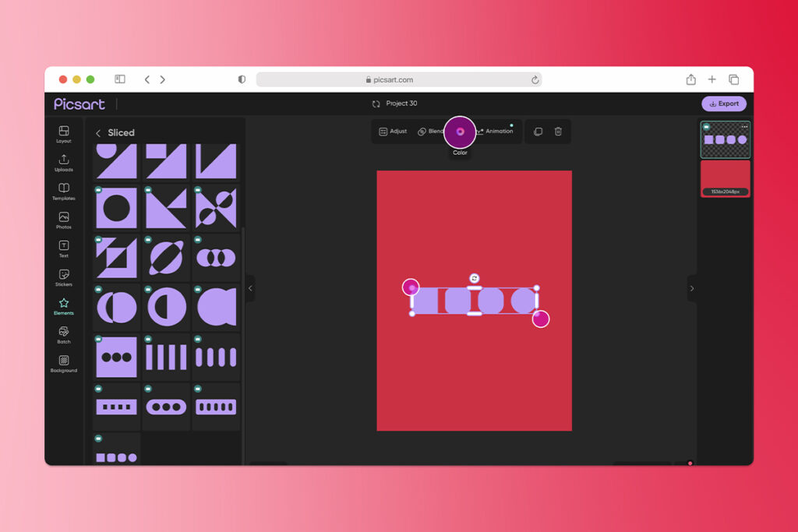Select the Text tool
The width and height of the screenshot is (798, 532).
click(64, 248)
